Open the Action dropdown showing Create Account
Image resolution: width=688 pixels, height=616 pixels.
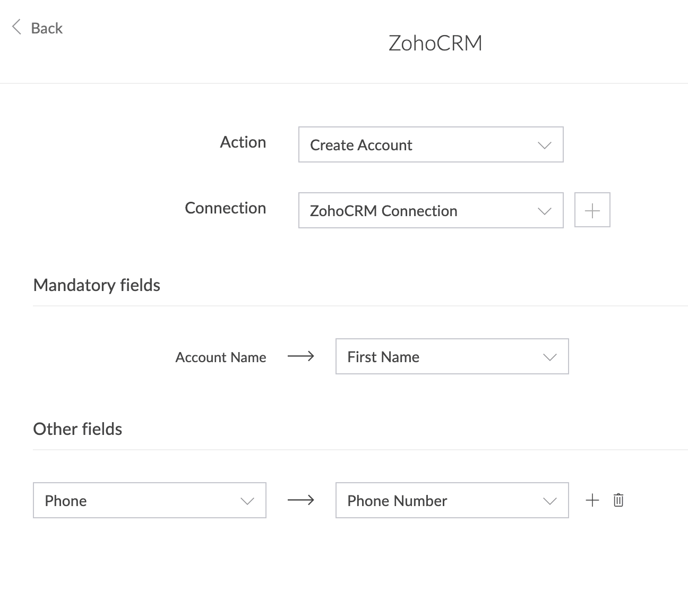431,144
